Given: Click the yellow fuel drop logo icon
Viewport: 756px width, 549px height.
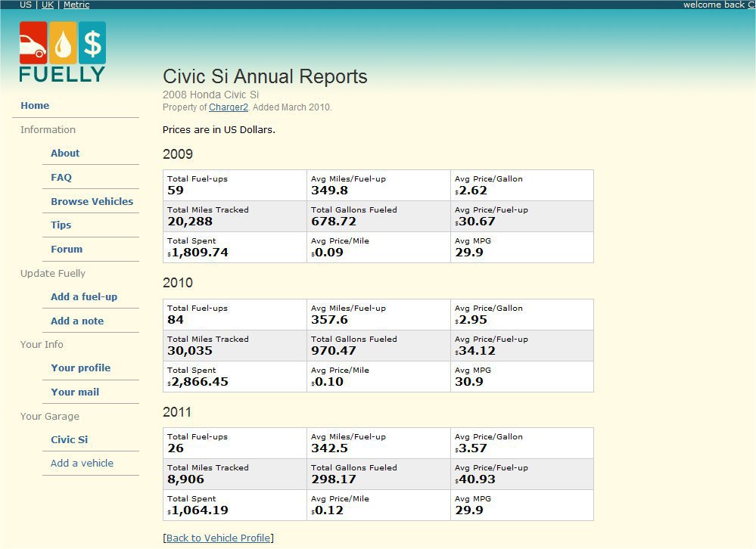Looking at the screenshot, I should pos(63,43).
